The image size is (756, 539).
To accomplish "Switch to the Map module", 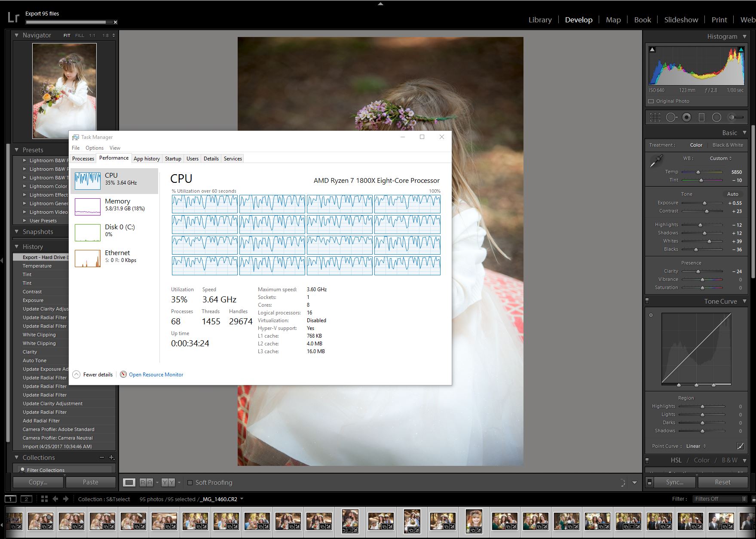I will pyautogui.click(x=613, y=20).
